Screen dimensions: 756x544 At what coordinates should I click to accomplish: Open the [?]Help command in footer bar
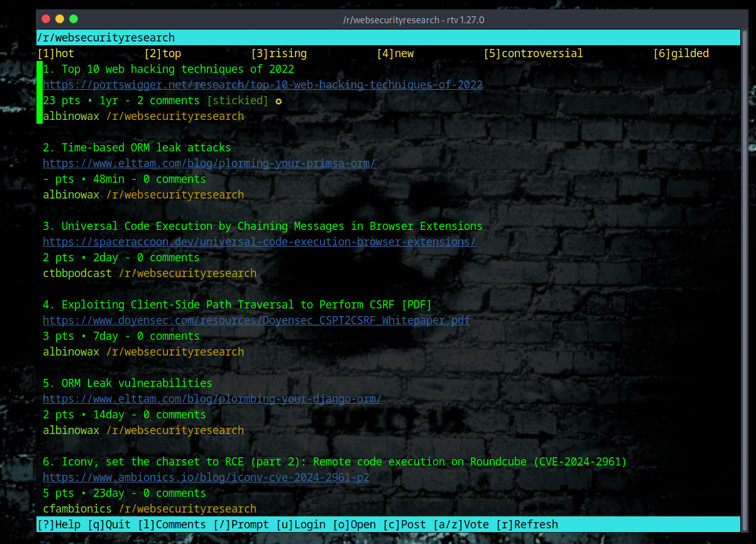60,524
